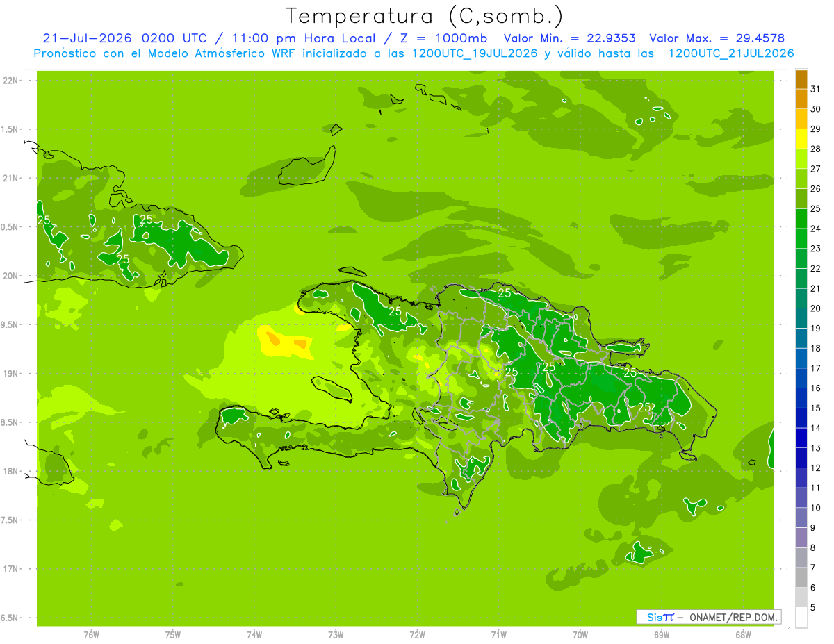Click the legend label '18'
The image size is (834, 644).
[816, 348]
